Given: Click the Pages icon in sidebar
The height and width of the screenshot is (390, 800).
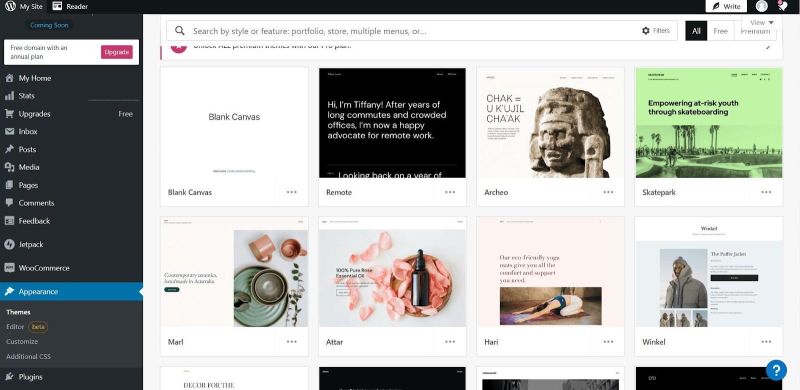Looking at the screenshot, I should point(9,185).
